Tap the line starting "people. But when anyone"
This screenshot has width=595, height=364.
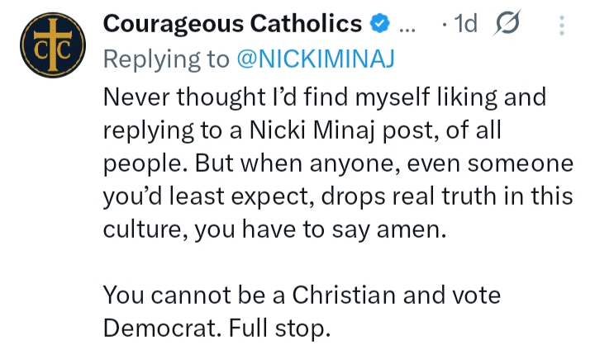click(x=338, y=164)
